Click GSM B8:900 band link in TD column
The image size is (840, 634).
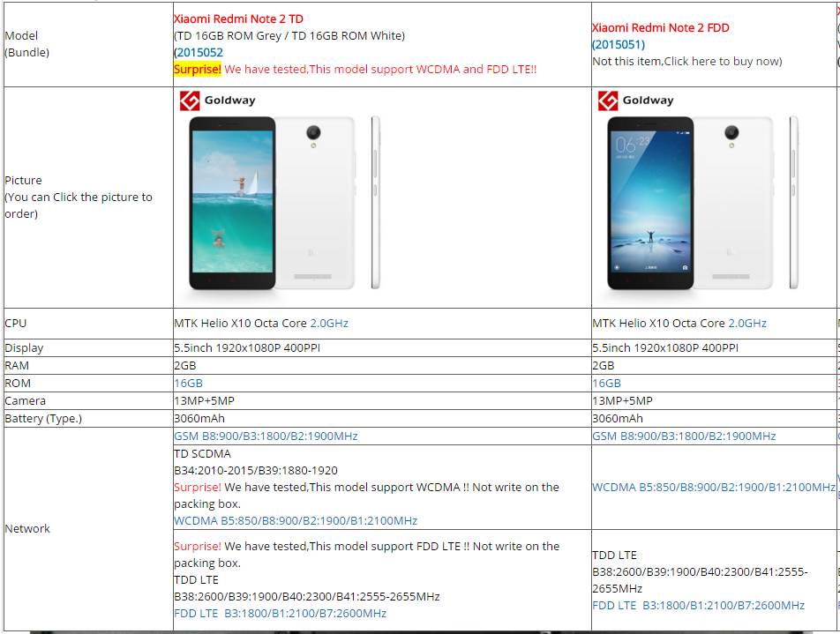click(266, 436)
